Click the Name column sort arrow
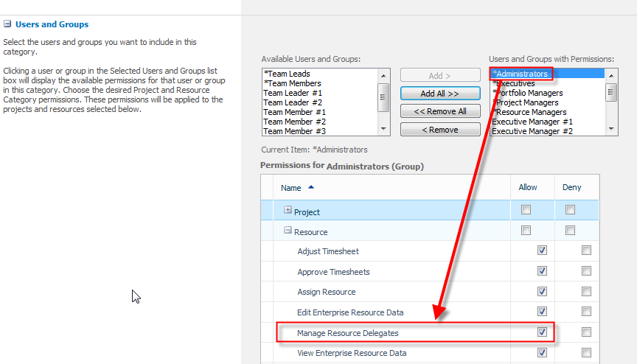This screenshot has width=637, height=364. point(310,188)
